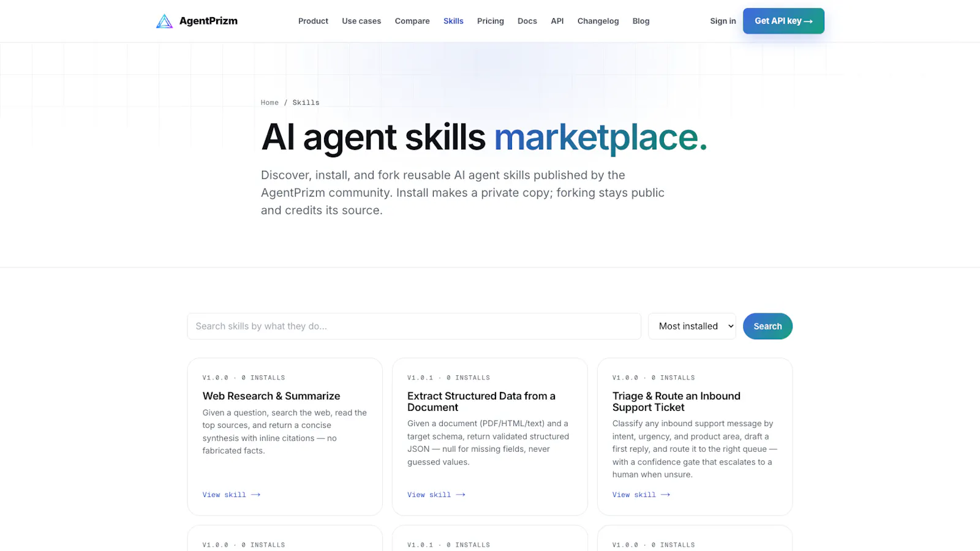Screen dimensions: 980x551
Task: Click the description starting 'Given a question, search the web'
Action: [285, 432]
